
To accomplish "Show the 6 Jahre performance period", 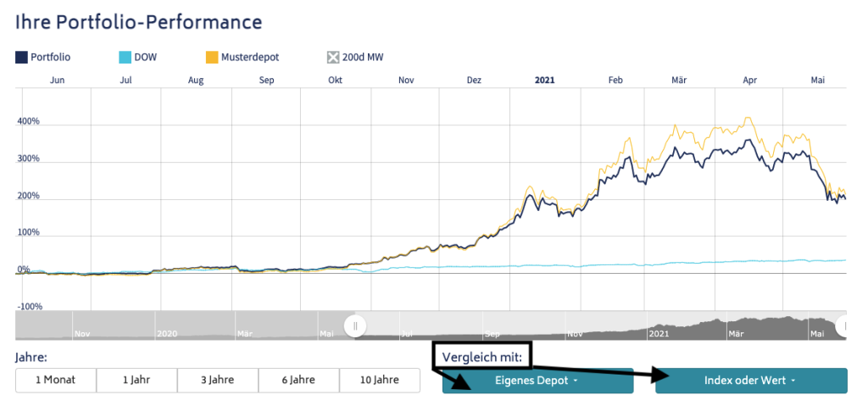I will point(298,381).
